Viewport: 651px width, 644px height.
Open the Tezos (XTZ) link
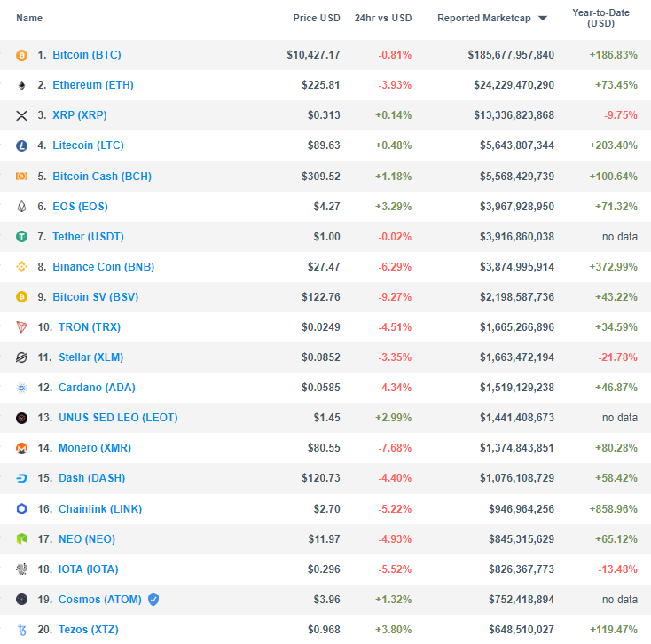(89, 630)
